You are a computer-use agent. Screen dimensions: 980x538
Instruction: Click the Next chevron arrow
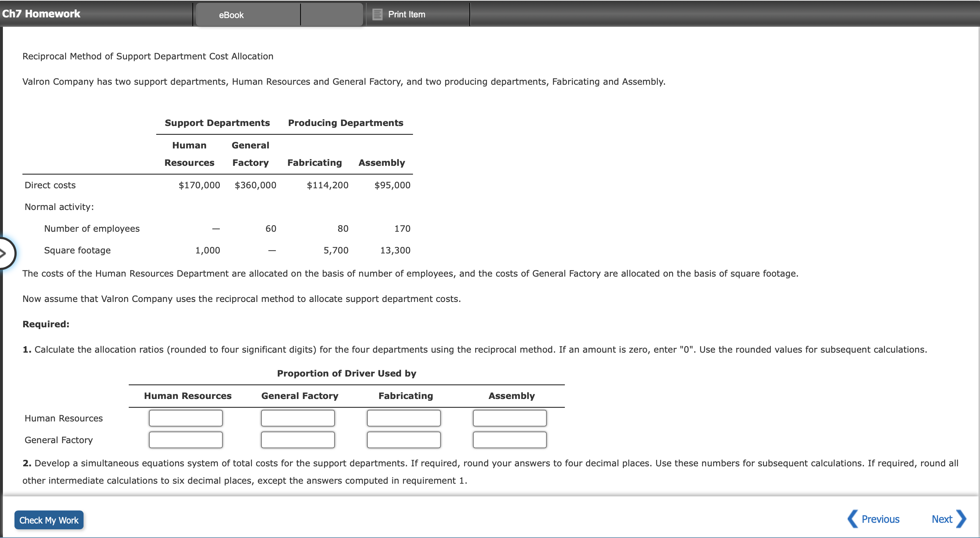[961, 519]
